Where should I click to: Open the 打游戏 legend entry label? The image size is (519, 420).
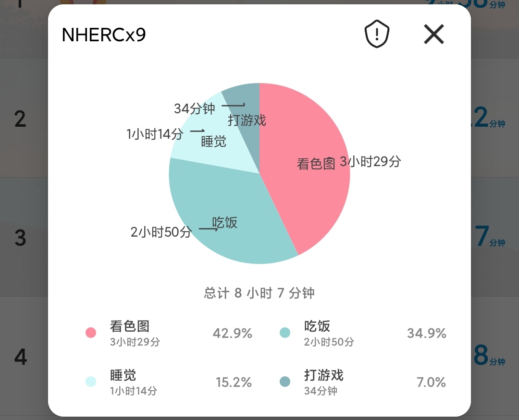tap(324, 375)
